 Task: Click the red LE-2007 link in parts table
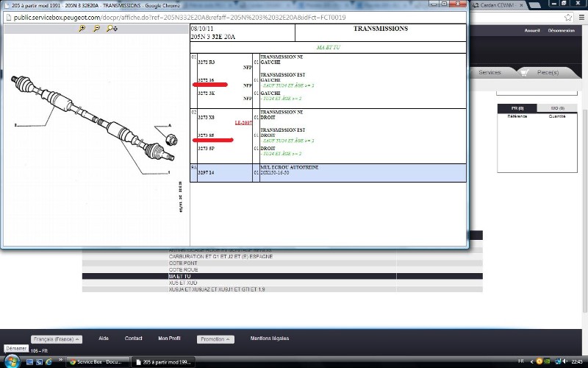point(243,123)
